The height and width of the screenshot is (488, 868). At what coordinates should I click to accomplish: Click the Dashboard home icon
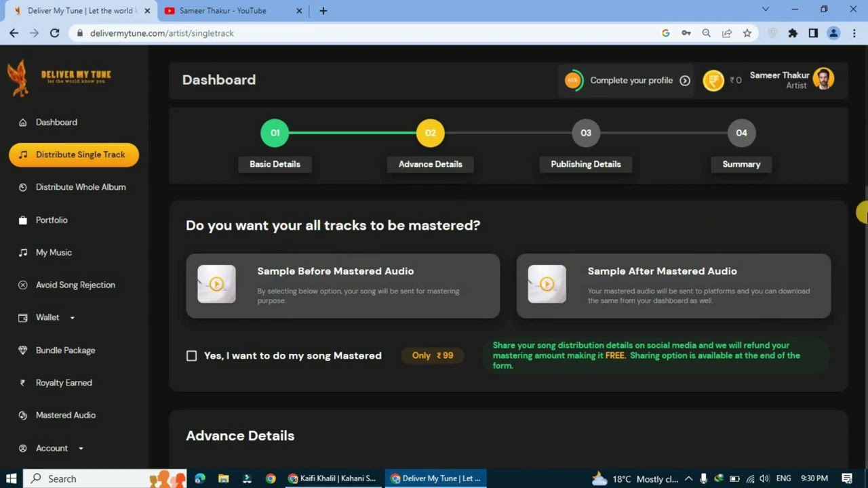tap(22, 123)
